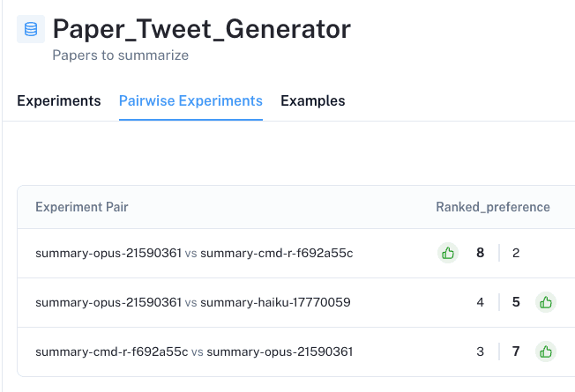Viewport: 575px width, 392px height.
Task: Click thumbs-up icon in cmd-r vs opus row
Action: [546, 351]
